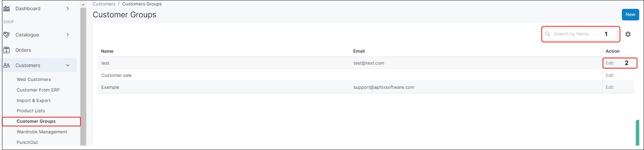Edit the Example customer group
This screenshot has height=150, width=644.
pos(610,87)
